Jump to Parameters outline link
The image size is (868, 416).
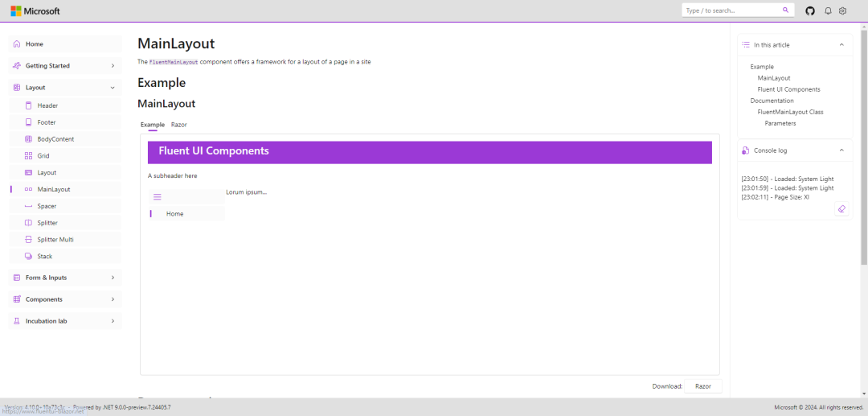click(780, 124)
